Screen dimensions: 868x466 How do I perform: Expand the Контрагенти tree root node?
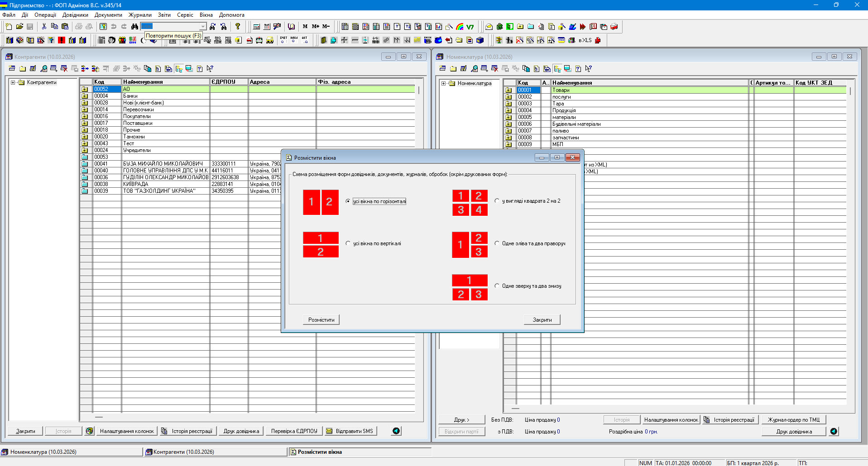pyautogui.click(x=13, y=82)
